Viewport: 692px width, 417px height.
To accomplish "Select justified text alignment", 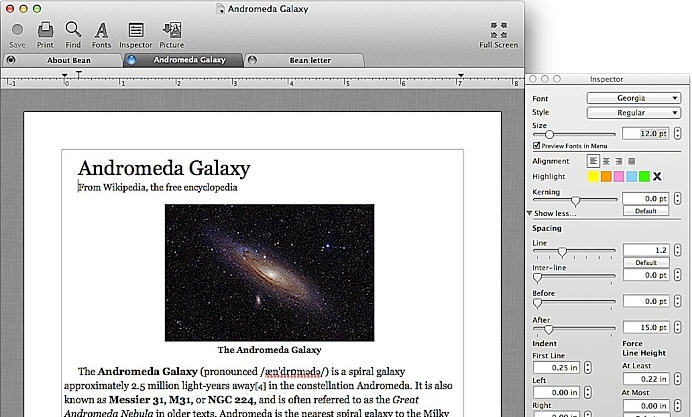I will coord(632,162).
